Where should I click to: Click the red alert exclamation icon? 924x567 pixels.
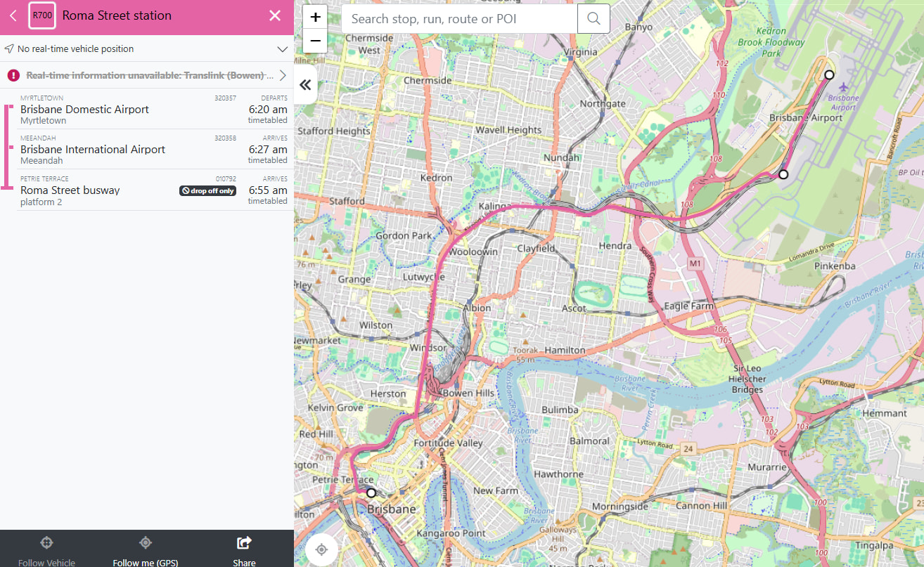tap(13, 75)
